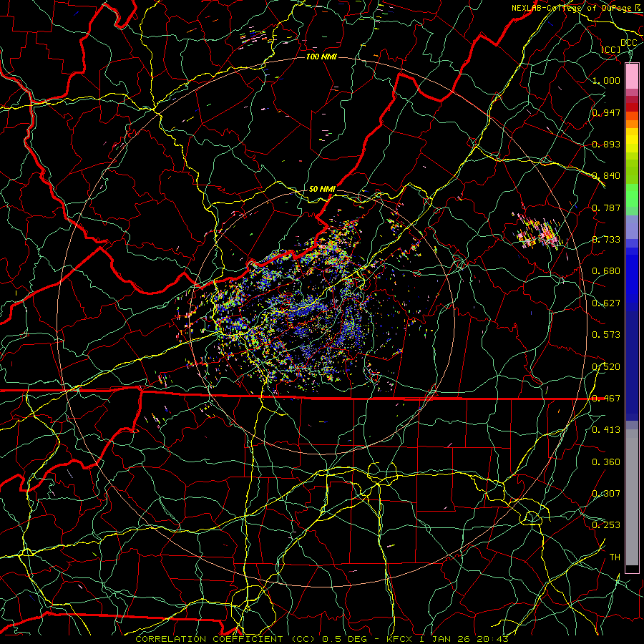Viewport: 644px width, 644px height.
Task: Click the 0.627 scale value
Action: (x=606, y=303)
